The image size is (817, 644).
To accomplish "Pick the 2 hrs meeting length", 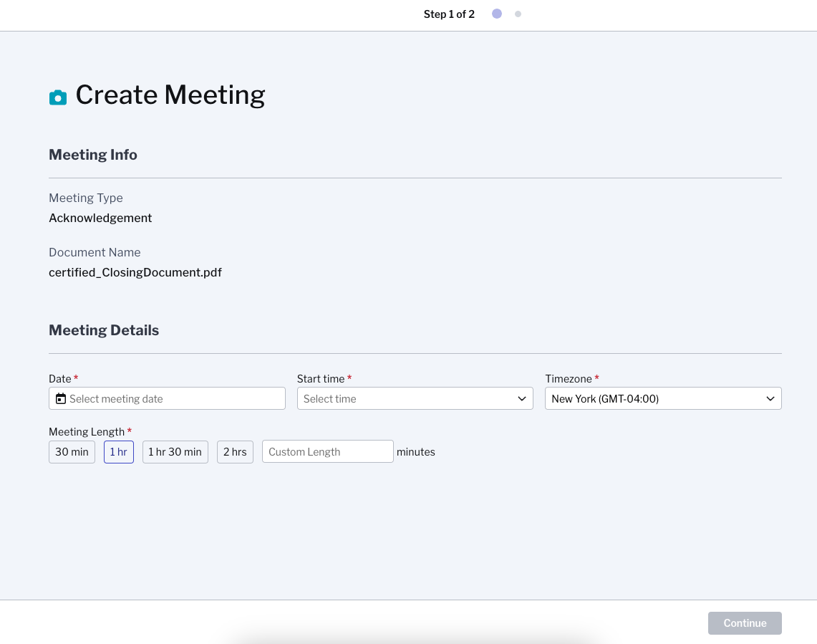I will (x=235, y=451).
